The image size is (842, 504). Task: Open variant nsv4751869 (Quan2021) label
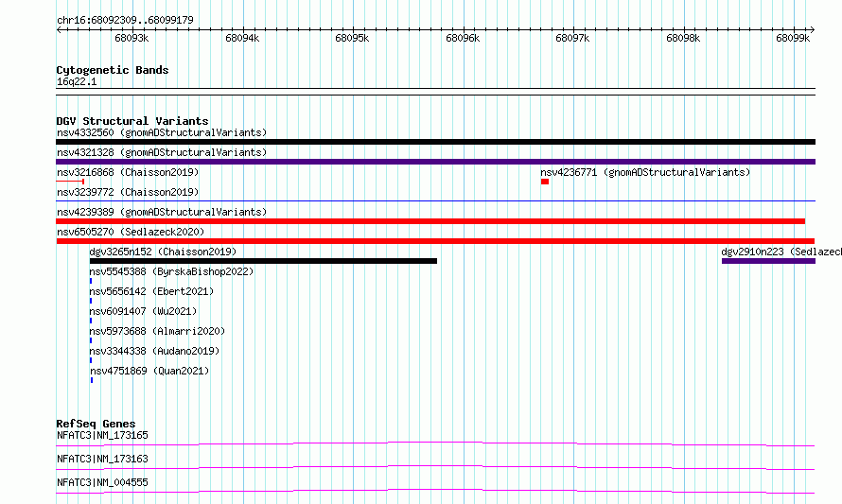[149, 371]
